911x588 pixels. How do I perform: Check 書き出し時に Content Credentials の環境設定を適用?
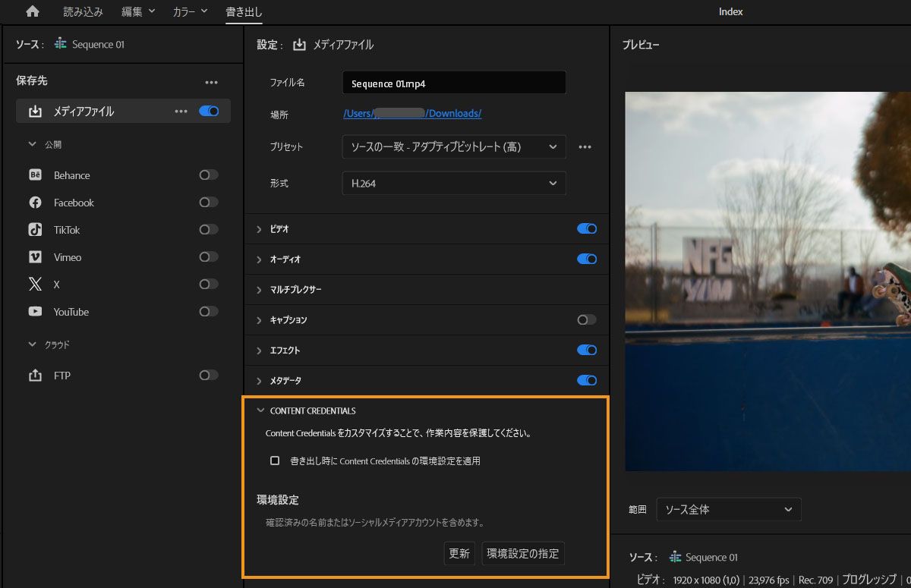(x=276, y=460)
